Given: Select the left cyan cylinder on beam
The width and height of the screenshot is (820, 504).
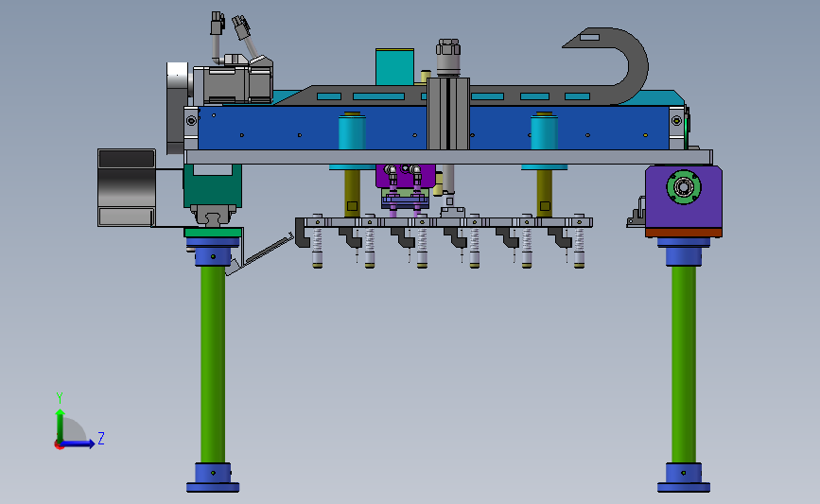Looking at the screenshot, I should 352,132.
